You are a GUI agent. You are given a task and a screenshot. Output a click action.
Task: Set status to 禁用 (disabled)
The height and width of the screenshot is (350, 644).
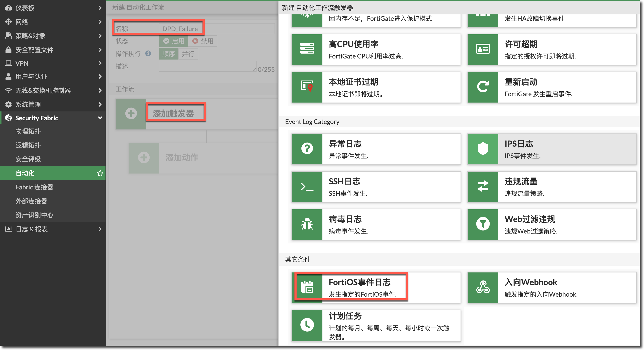coord(203,41)
